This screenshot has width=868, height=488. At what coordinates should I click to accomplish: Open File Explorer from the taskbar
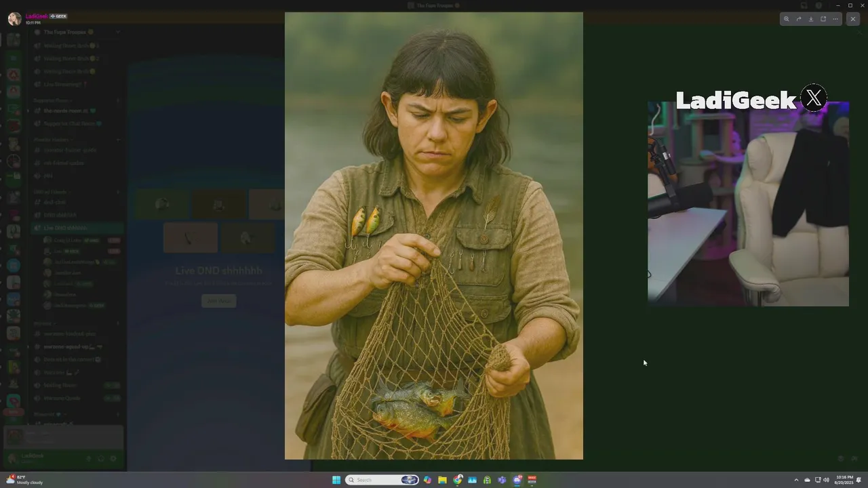coord(442,480)
